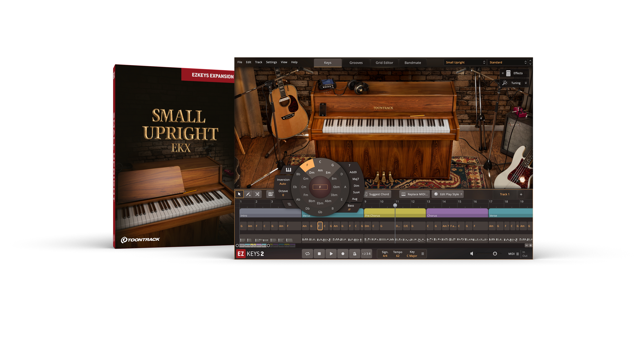Change the Key C Major
Viewport: 644px width, 362px height.
[x=412, y=256]
